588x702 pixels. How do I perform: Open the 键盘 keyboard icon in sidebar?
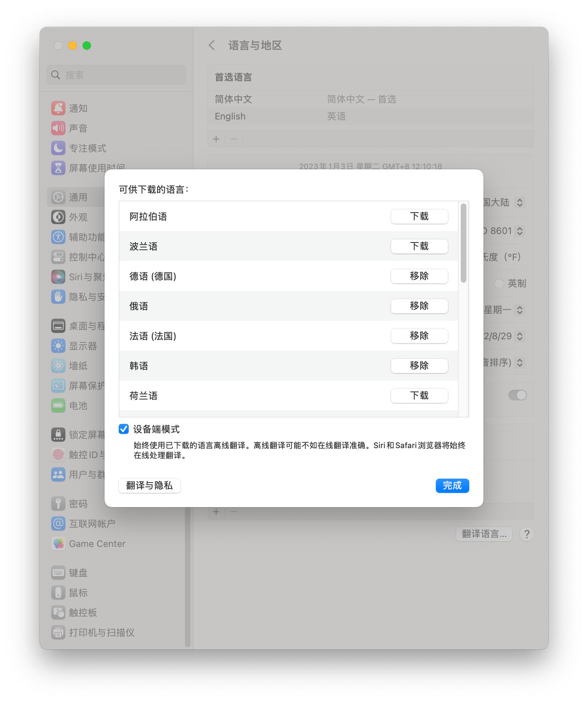coord(58,573)
